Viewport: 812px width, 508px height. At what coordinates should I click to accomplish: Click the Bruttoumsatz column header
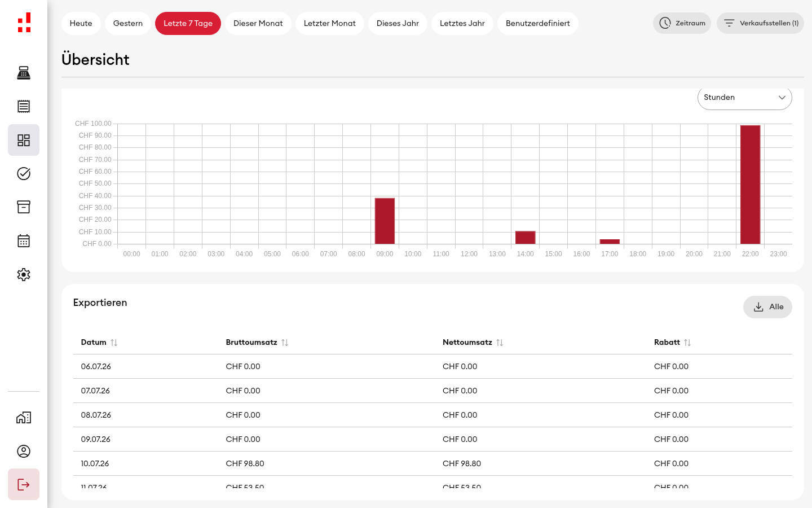point(251,342)
